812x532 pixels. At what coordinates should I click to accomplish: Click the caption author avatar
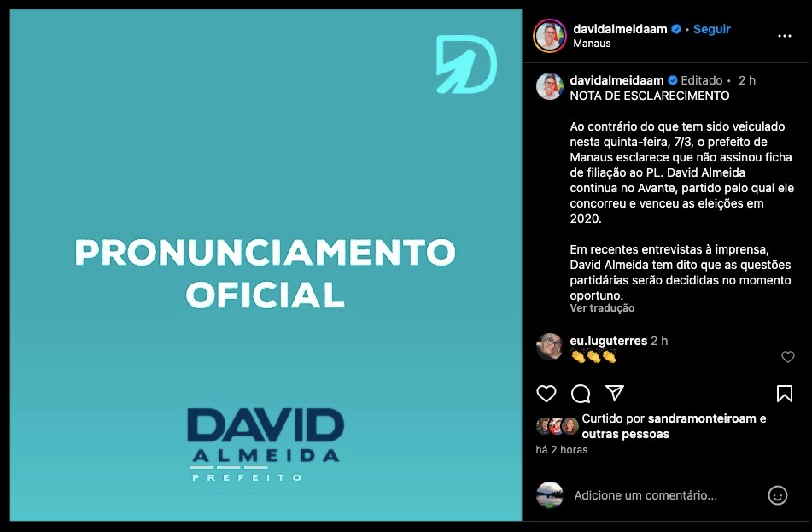[x=550, y=86]
